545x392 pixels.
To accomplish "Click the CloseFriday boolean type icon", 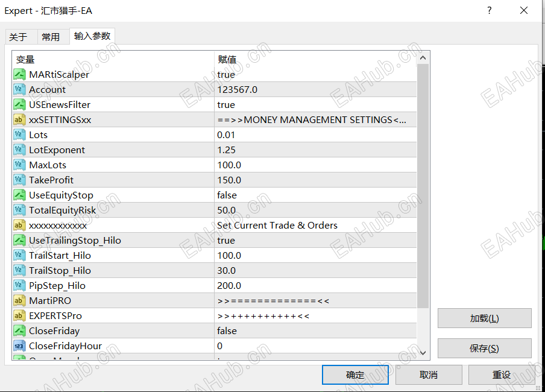I will pos(19,330).
